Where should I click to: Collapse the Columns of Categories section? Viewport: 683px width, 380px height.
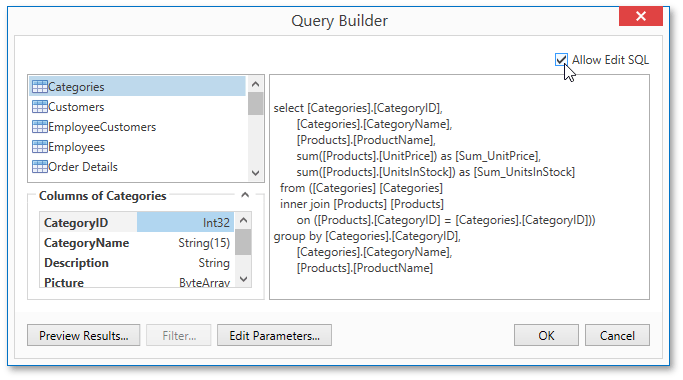[x=245, y=195]
